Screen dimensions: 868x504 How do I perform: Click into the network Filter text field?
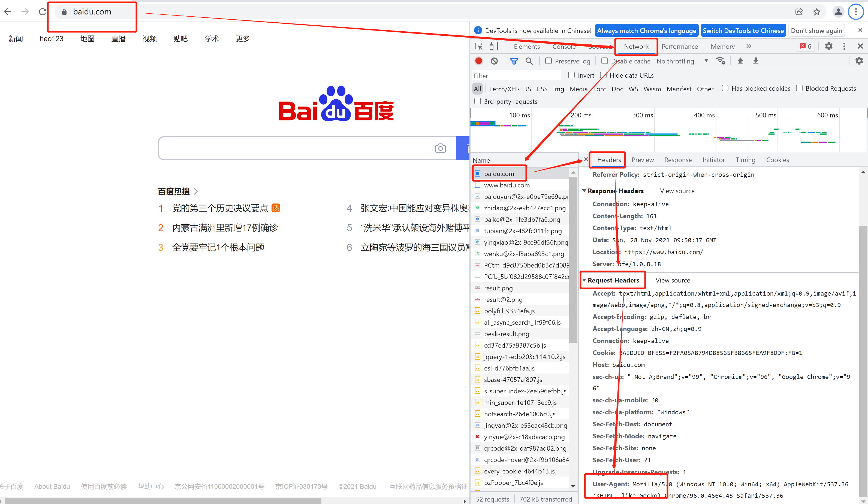pos(516,76)
